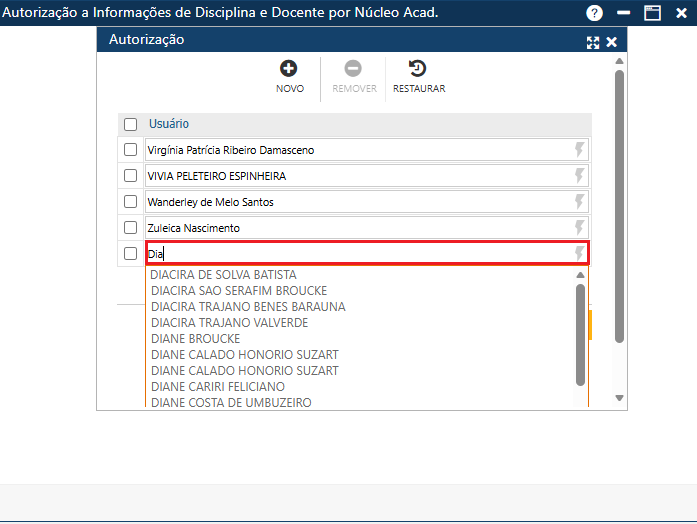Toggle the select-all checkbox beside Usuário
The height and width of the screenshot is (524, 697).
pyautogui.click(x=130, y=125)
